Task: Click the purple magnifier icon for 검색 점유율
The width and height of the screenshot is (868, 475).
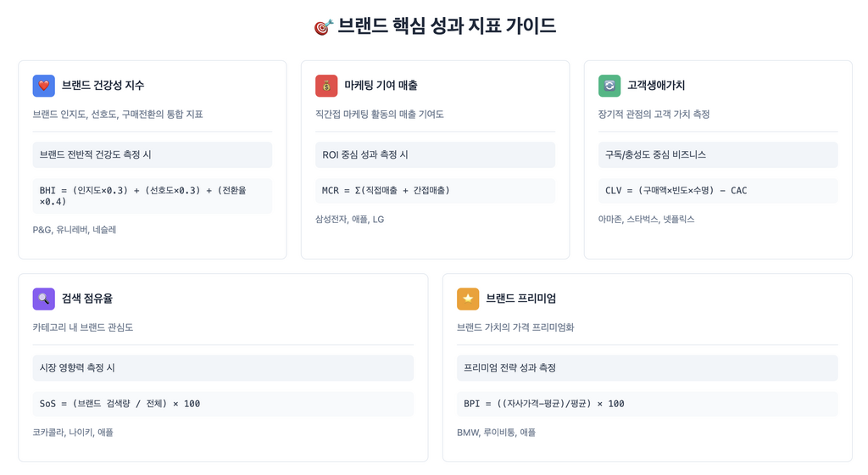Action: pos(44,299)
